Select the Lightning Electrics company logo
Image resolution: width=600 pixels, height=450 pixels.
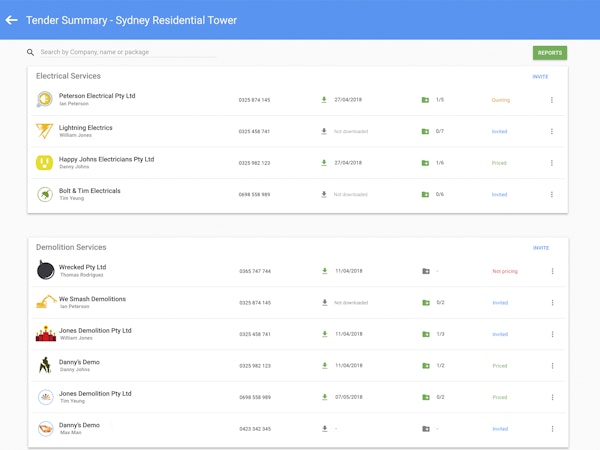(x=45, y=131)
